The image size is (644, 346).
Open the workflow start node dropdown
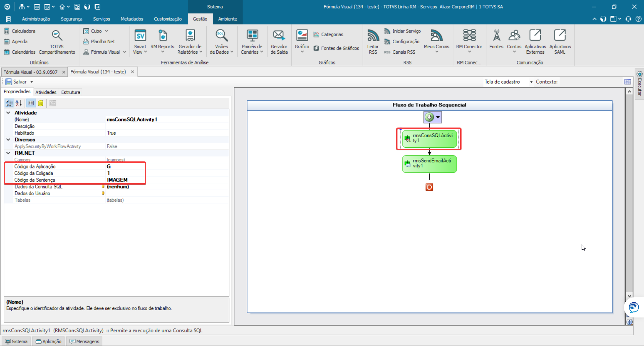point(438,117)
